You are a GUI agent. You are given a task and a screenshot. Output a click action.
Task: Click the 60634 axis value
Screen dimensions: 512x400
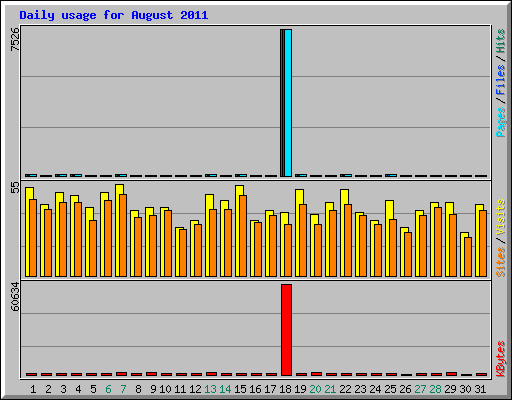pos(15,297)
